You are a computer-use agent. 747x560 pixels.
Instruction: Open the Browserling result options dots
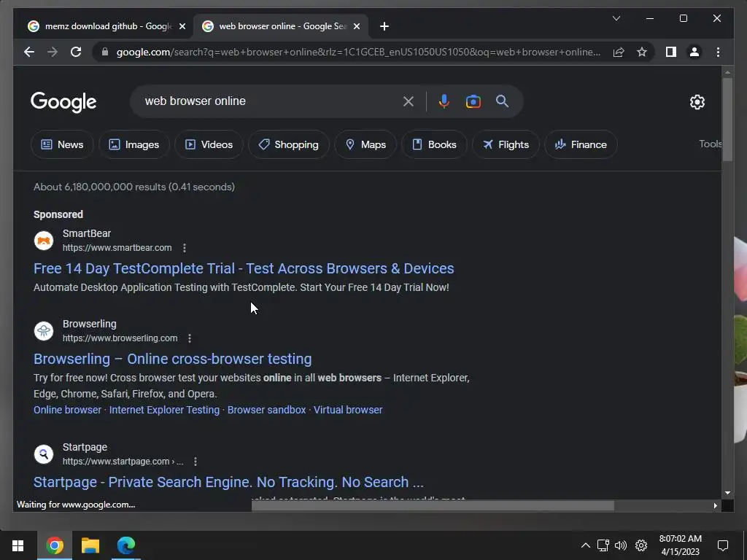(x=190, y=338)
